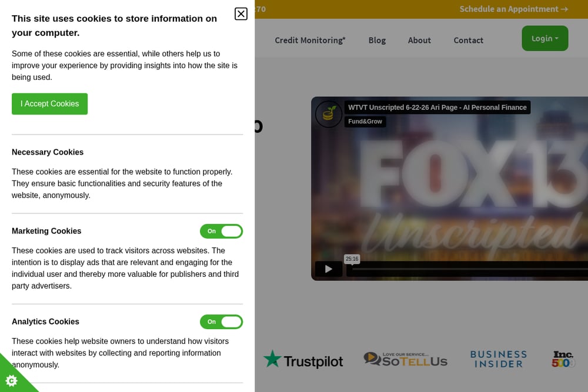Click the Fund&Grow channel logo icon

point(329,114)
